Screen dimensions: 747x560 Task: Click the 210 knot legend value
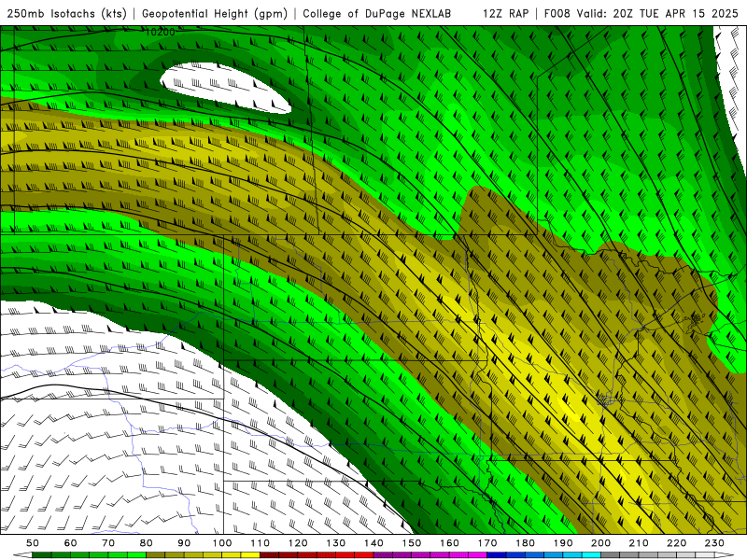point(639,543)
